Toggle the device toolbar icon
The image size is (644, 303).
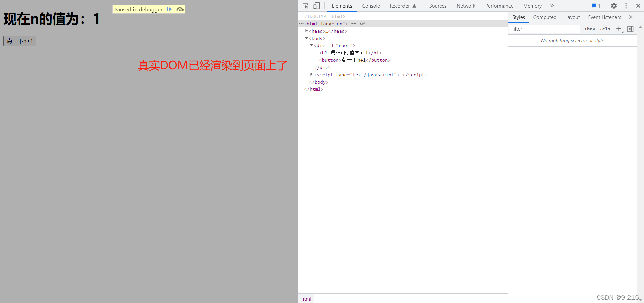coord(317,6)
